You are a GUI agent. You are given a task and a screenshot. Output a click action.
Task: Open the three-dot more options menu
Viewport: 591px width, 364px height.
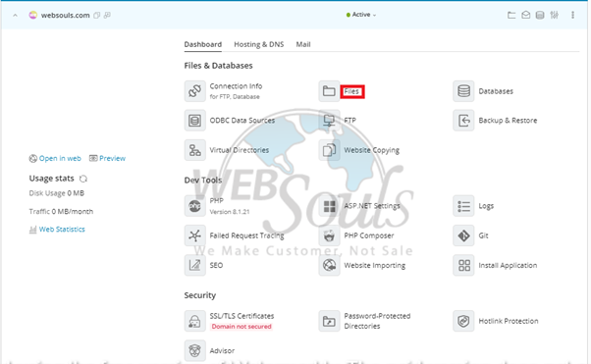(x=572, y=15)
